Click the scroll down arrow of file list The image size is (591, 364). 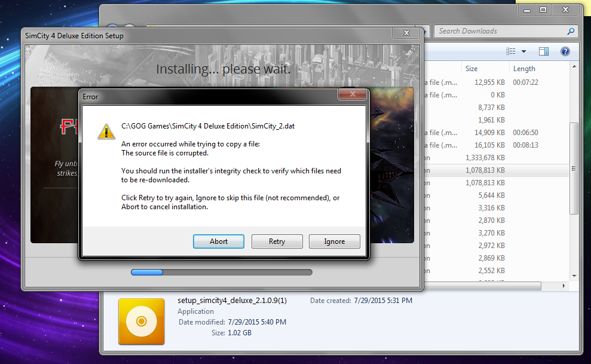tap(574, 276)
